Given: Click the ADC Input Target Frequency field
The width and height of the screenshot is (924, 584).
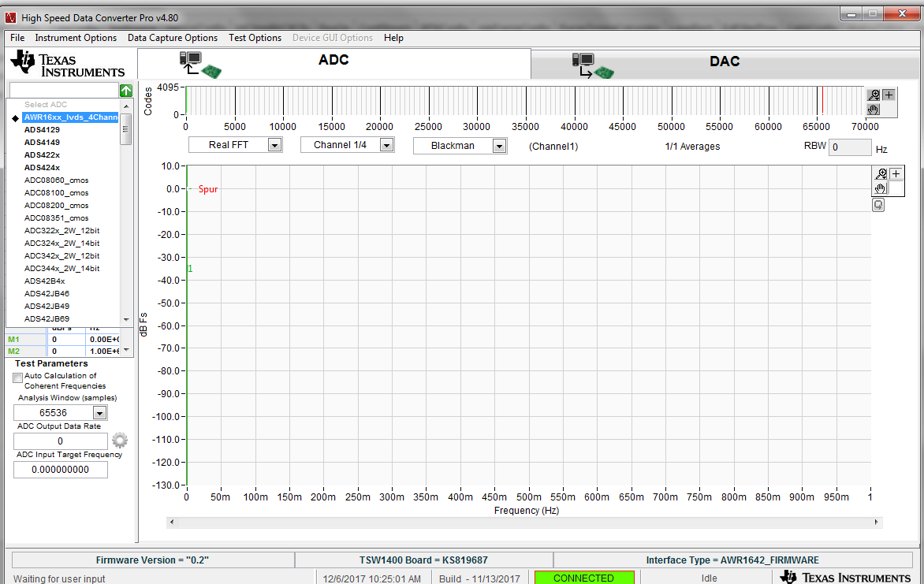Looking at the screenshot, I should coord(60,470).
